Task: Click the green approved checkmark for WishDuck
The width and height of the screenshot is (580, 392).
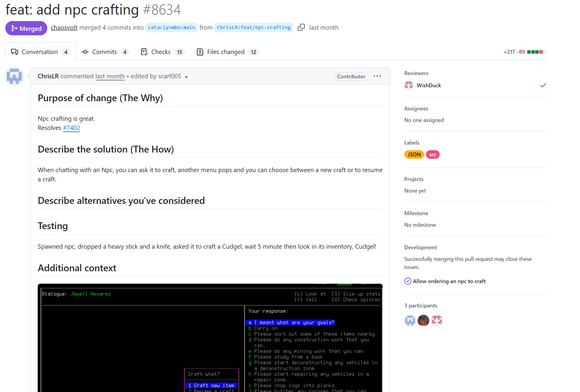Action: tap(543, 85)
